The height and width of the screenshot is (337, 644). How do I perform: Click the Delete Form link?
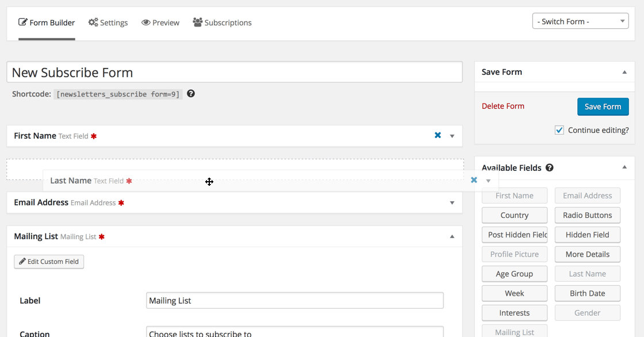point(503,106)
